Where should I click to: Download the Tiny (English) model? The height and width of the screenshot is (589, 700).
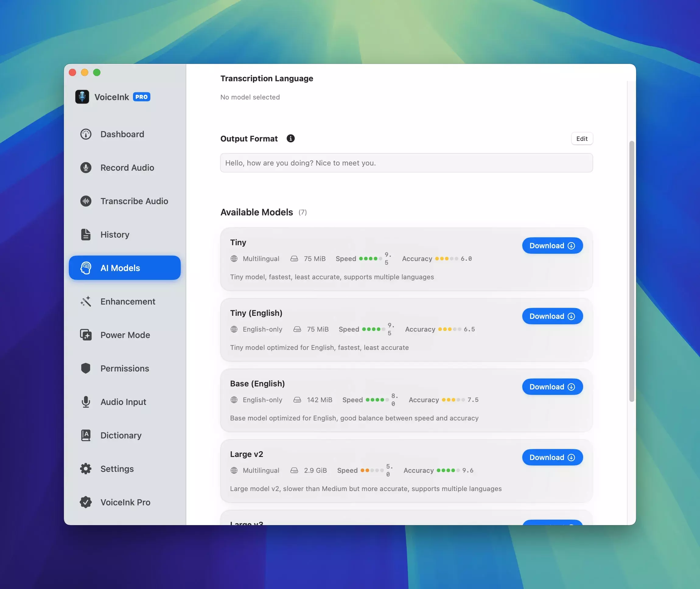552,316
